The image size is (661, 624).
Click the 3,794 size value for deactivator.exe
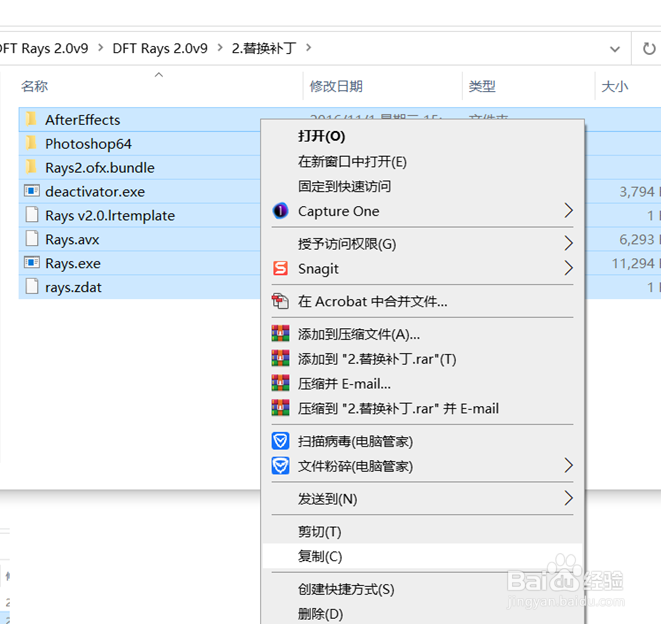point(637,191)
